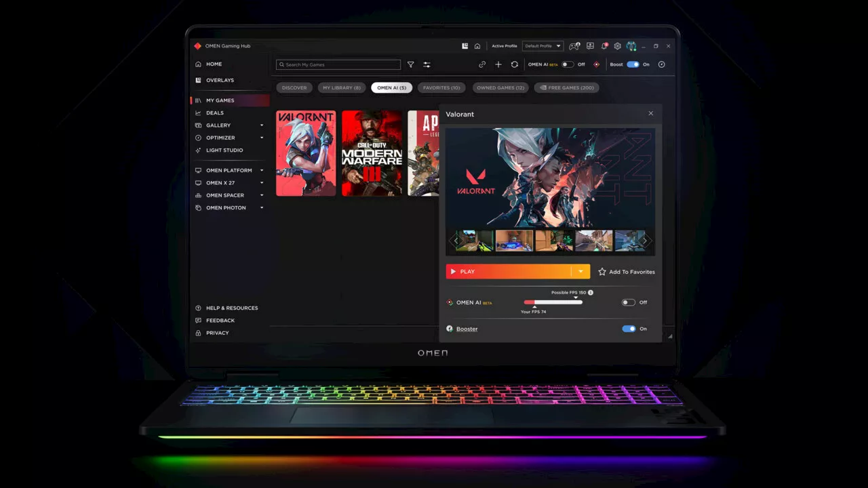The width and height of the screenshot is (868, 488).
Task: Click the home icon in title bar
Action: coord(477,46)
